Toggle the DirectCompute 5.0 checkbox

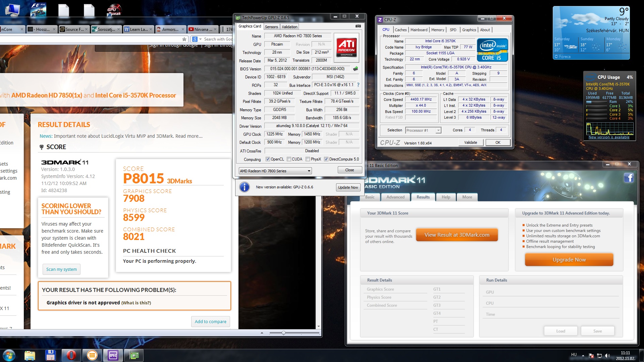pos(326,159)
